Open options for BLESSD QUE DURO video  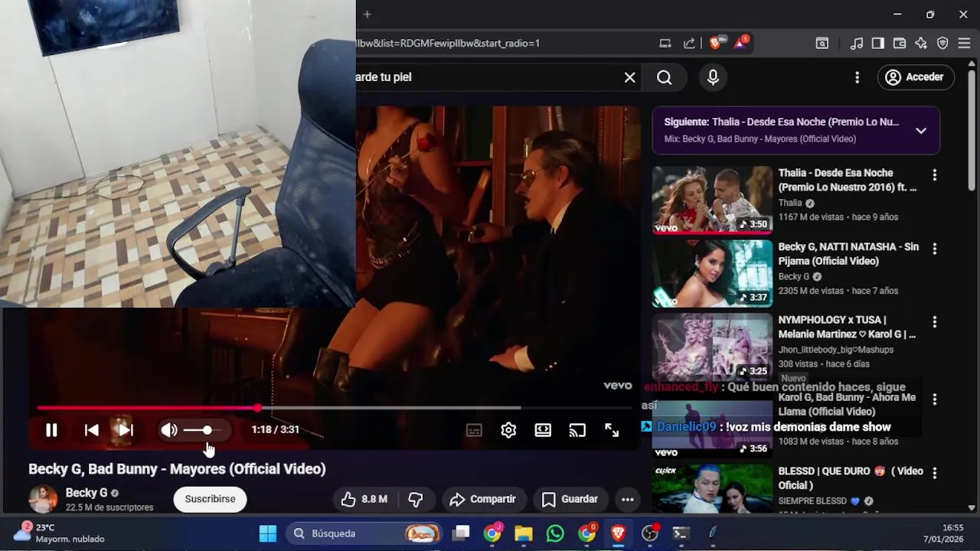[935, 473]
